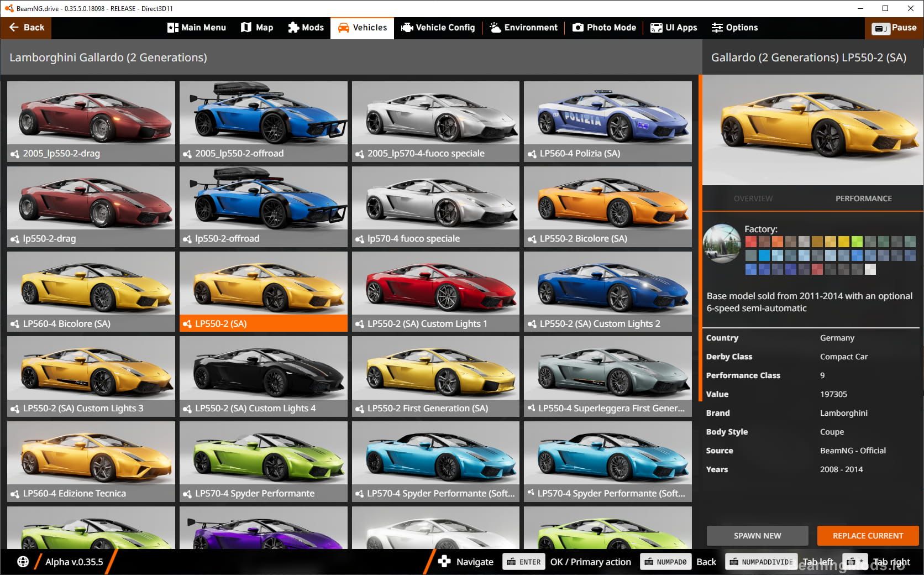Click the 'OK / Primary action' label

coord(590,562)
